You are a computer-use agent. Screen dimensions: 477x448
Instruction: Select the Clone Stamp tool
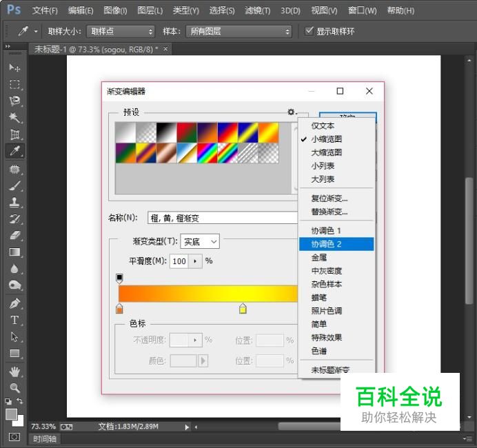click(14, 202)
